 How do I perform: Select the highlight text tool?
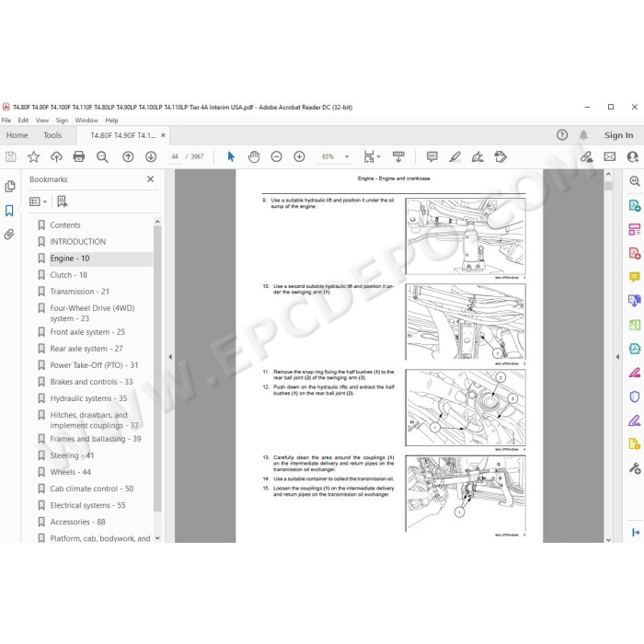(455, 156)
